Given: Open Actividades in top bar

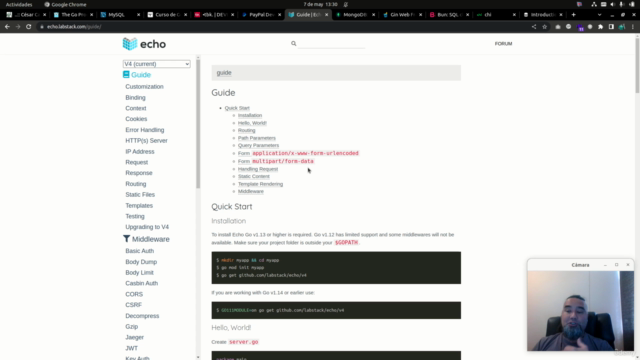Looking at the screenshot, I should coord(19,4).
